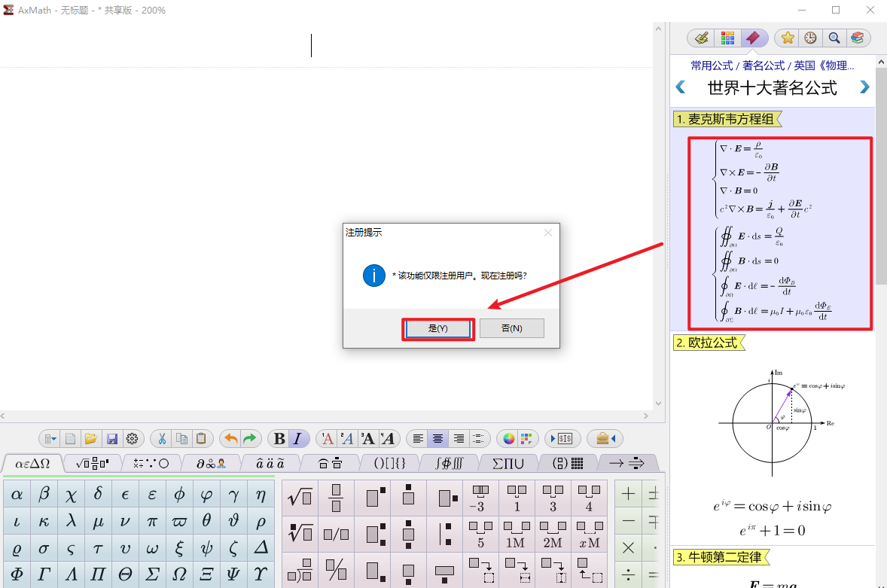Click the scissors cut icon in toolbar

[x=161, y=438]
